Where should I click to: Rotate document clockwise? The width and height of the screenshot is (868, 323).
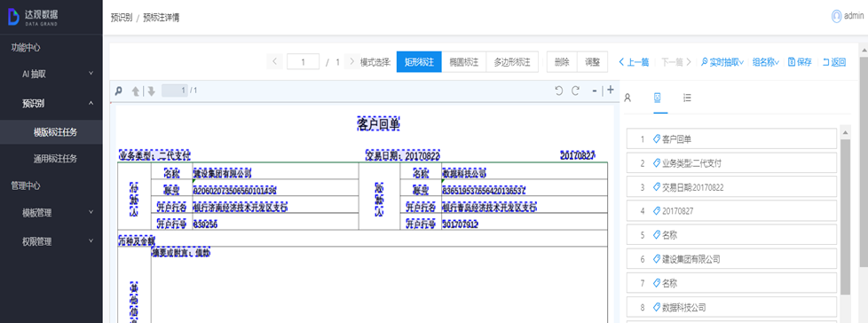click(x=575, y=91)
